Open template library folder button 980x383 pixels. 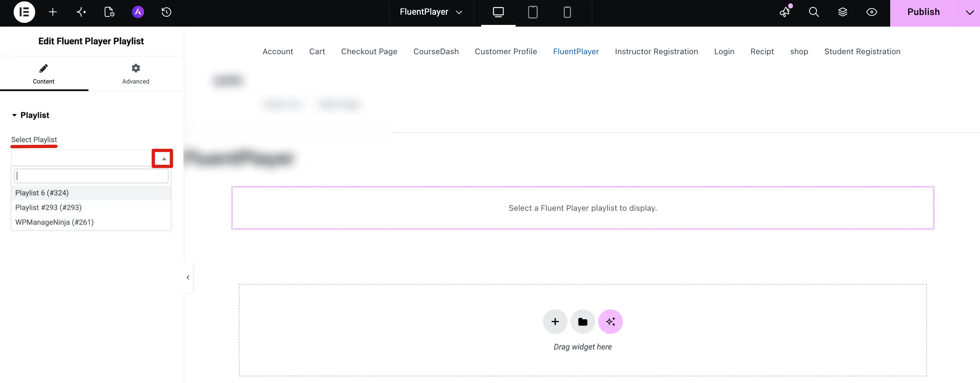583,322
